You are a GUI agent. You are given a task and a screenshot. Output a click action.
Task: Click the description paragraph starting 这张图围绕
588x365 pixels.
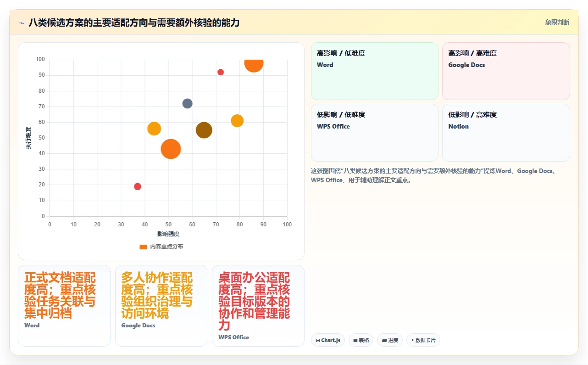click(434, 175)
